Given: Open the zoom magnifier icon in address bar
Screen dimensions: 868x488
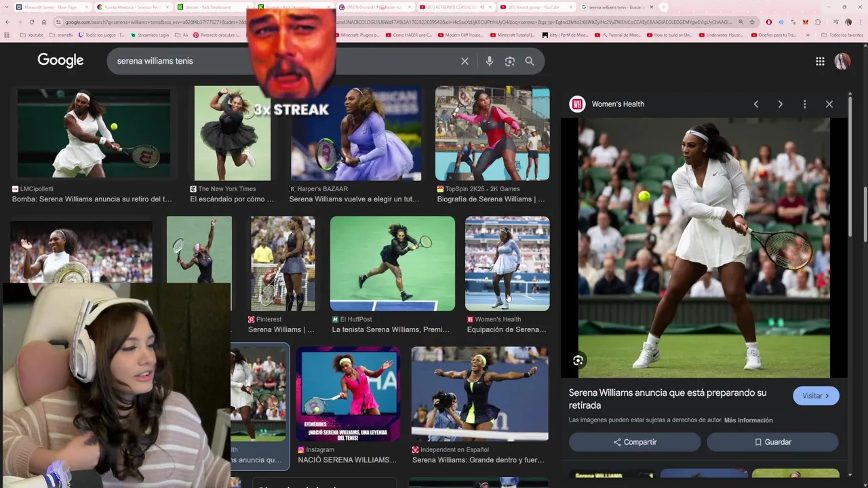Looking at the screenshot, I should tap(741, 22).
